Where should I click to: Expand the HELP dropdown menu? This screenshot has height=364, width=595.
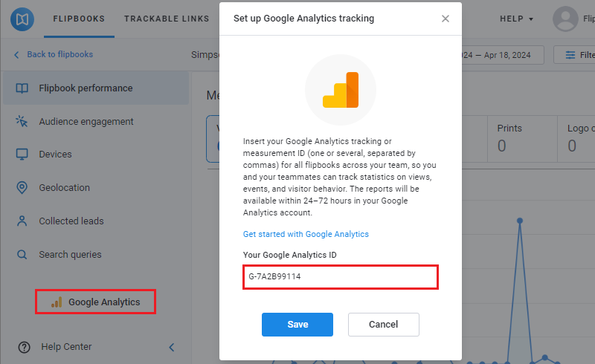click(516, 19)
